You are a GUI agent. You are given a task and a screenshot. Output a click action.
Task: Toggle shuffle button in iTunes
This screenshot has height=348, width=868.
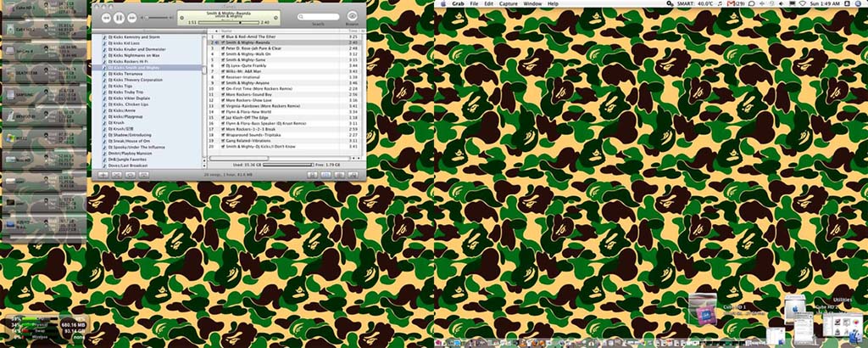(x=117, y=175)
